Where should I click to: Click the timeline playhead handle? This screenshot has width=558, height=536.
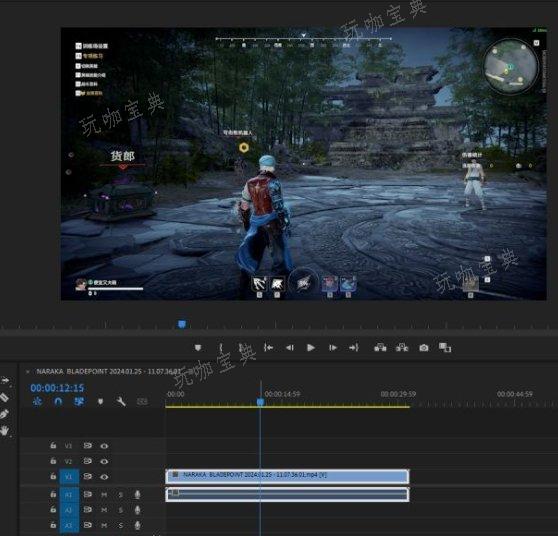[260, 402]
